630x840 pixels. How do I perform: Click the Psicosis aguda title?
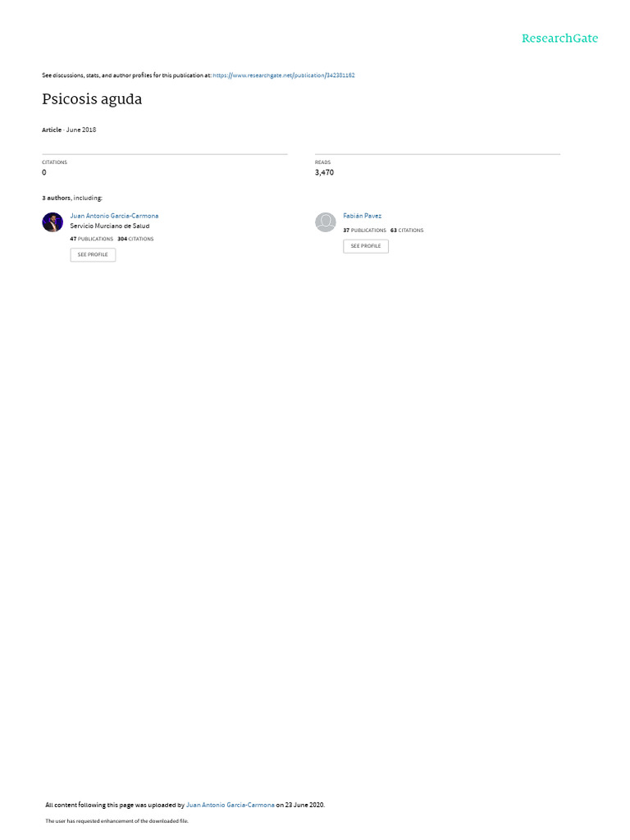(x=92, y=99)
